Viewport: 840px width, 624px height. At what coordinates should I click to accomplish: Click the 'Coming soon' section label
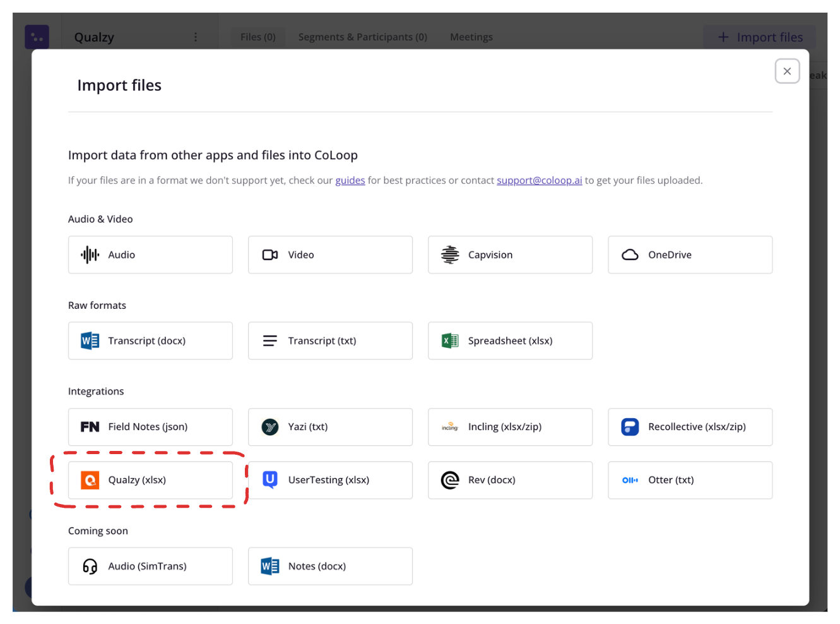coord(98,531)
